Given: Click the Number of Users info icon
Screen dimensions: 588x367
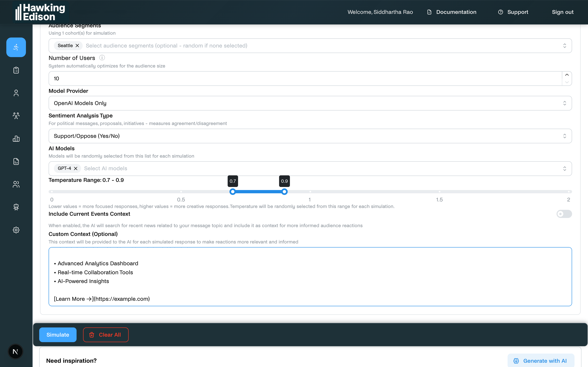Looking at the screenshot, I should pos(102,58).
